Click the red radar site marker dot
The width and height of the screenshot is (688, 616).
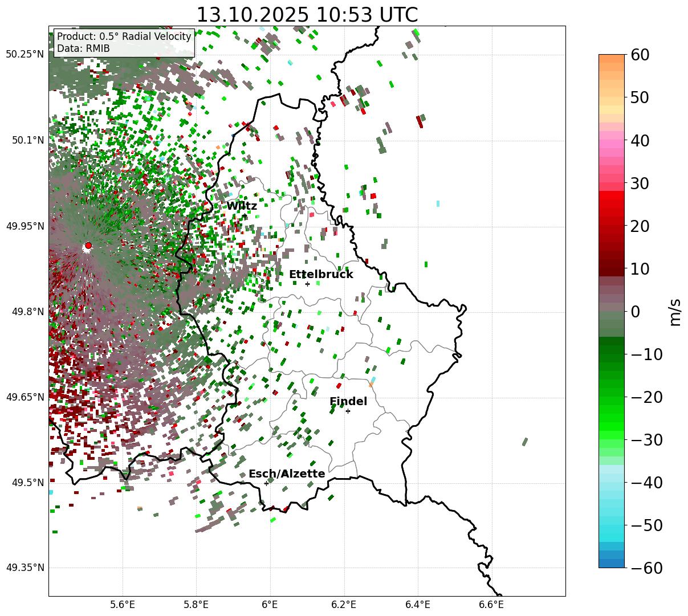[88, 246]
